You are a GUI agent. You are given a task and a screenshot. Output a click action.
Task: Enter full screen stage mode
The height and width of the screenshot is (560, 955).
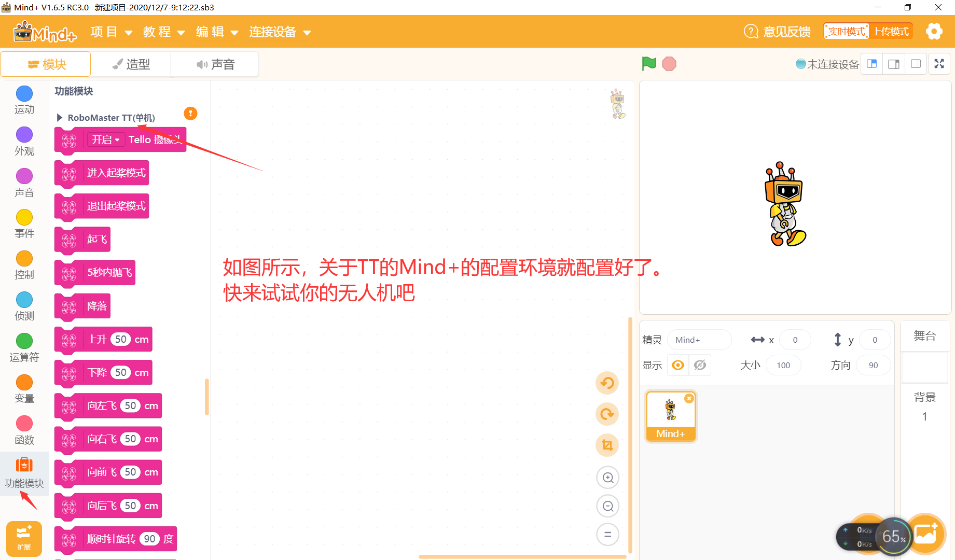click(x=939, y=64)
